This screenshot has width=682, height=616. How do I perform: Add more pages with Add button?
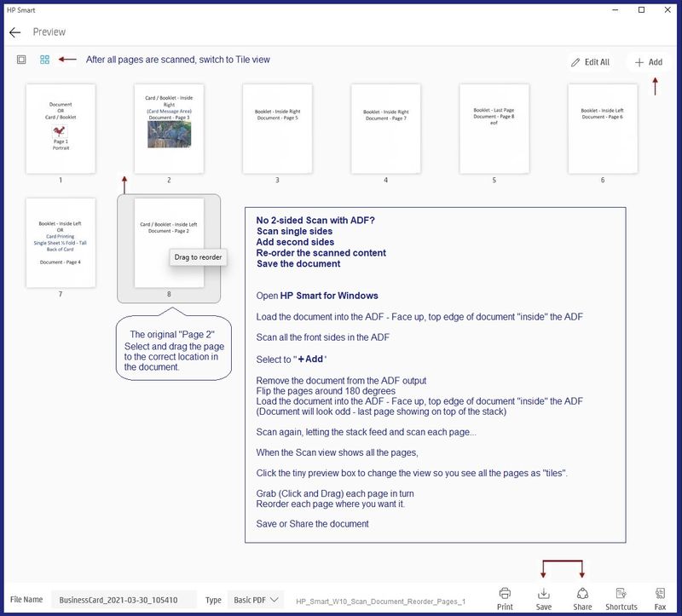pyautogui.click(x=649, y=62)
